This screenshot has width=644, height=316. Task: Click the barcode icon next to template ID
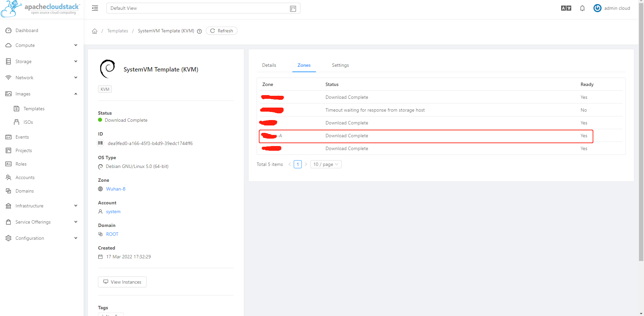coord(100,143)
